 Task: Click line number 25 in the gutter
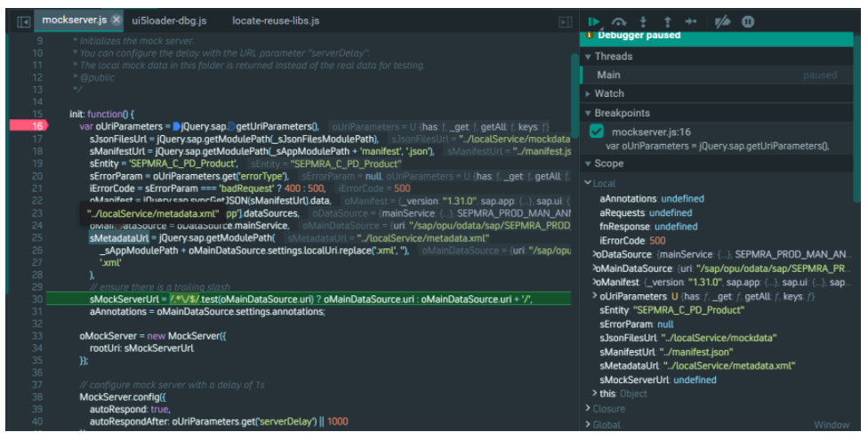pyautogui.click(x=37, y=238)
